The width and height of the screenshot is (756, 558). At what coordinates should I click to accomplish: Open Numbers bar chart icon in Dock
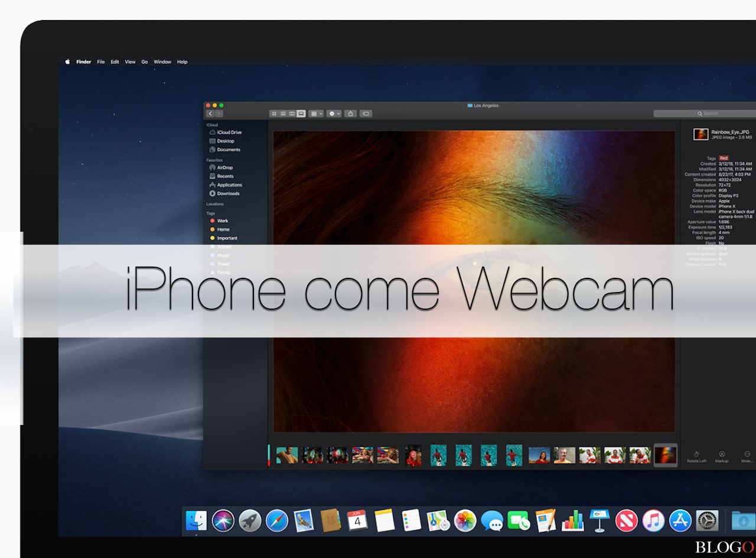[x=572, y=521]
